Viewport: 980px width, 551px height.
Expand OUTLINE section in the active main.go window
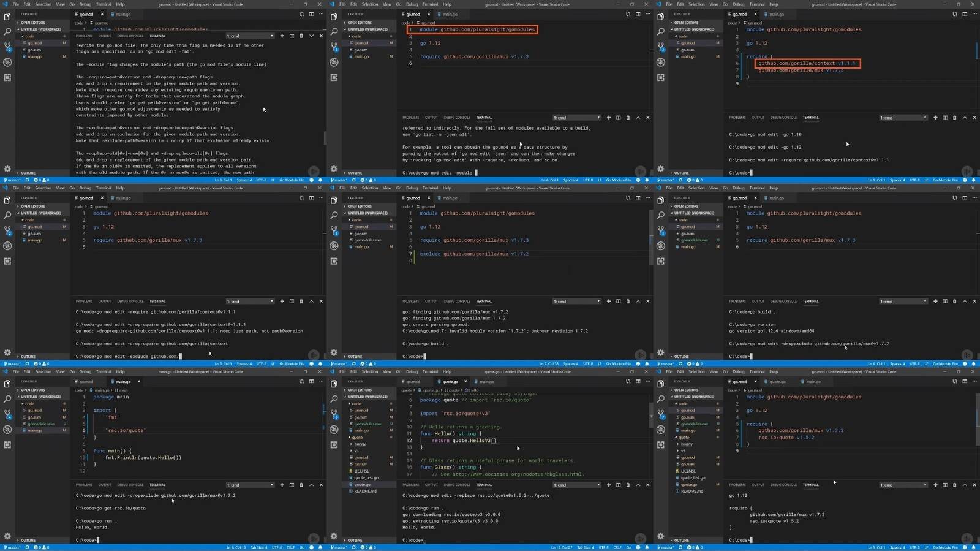(x=28, y=540)
